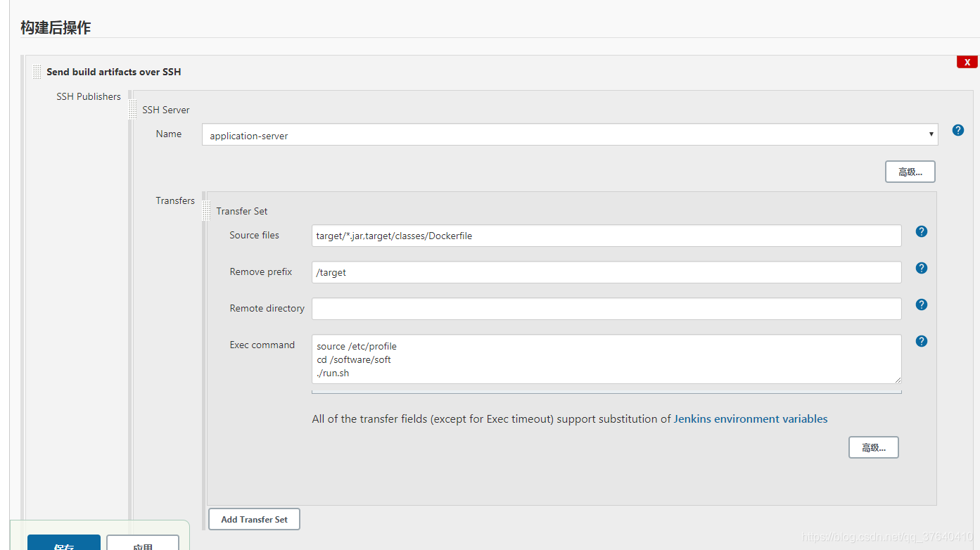Grab the drag handle beside Transfer Set

[x=206, y=210]
